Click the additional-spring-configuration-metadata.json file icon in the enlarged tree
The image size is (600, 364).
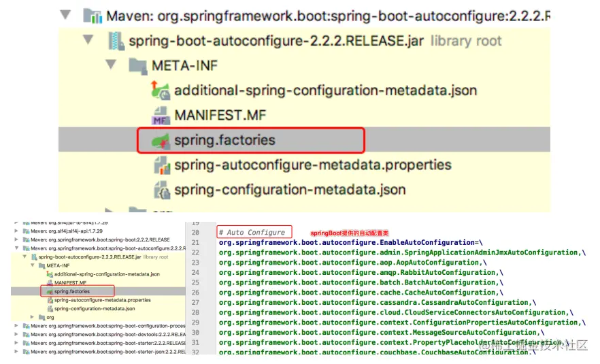click(x=161, y=90)
